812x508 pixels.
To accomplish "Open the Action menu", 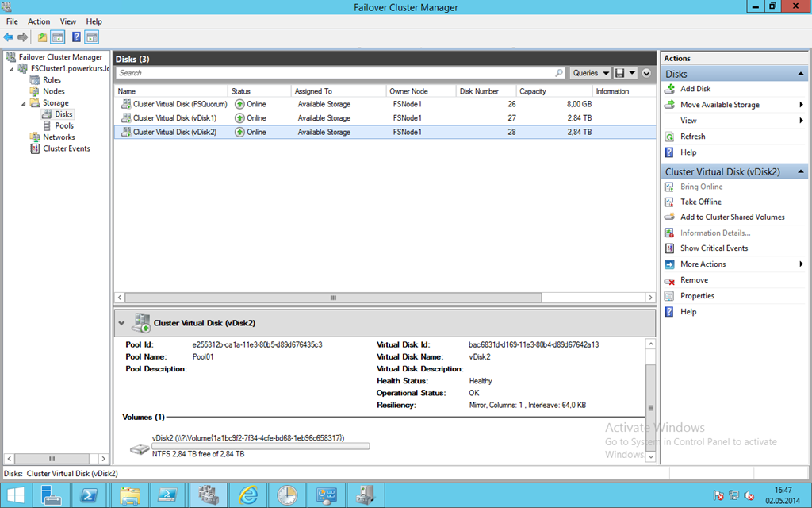I will coord(39,21).
